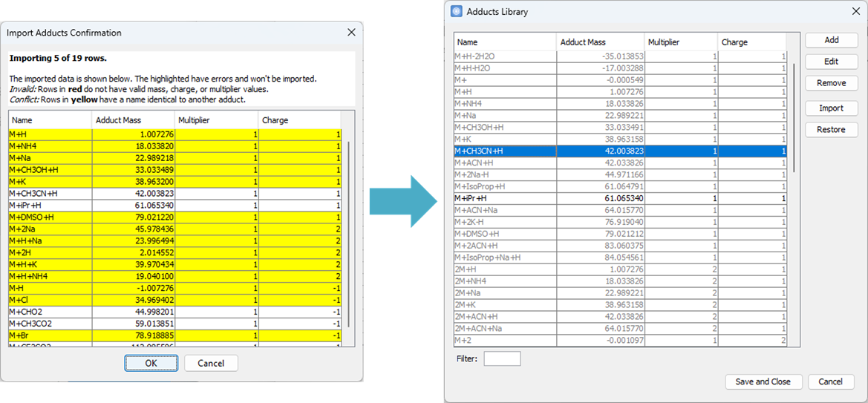Image resolution: width=868 pixels, height=403 pixels.
Task: Sort library by Name column header
Action: coord(505,42)
